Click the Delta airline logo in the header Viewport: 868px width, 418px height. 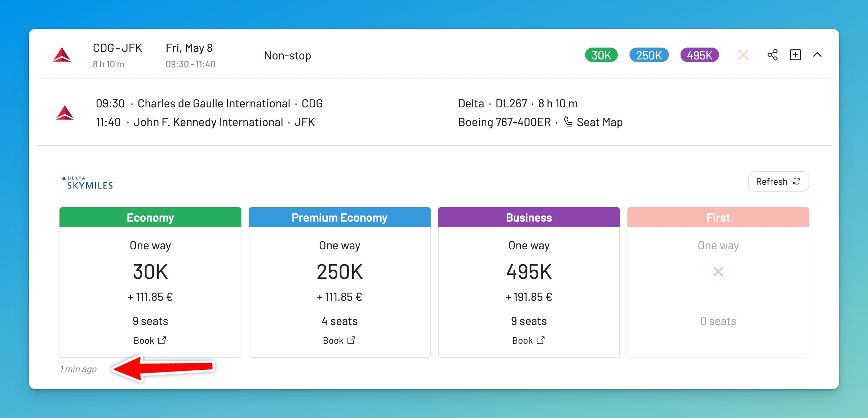tap(63, 55)
